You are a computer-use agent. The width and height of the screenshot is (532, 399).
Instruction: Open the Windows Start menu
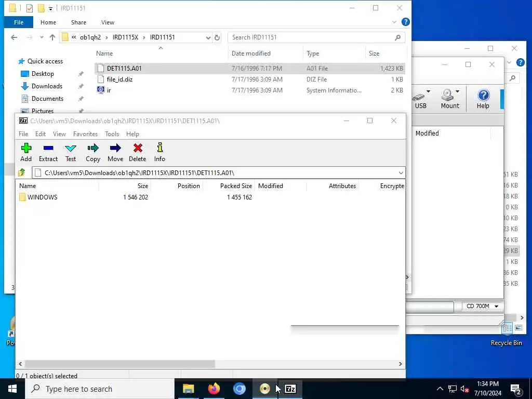12,389
